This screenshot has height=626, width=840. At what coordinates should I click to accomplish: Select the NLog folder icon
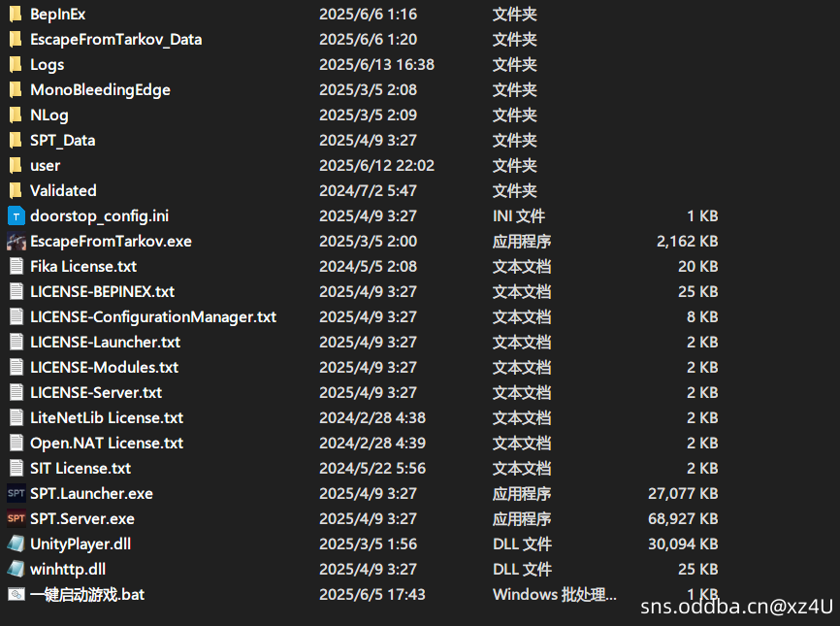(x=16, y=115)
